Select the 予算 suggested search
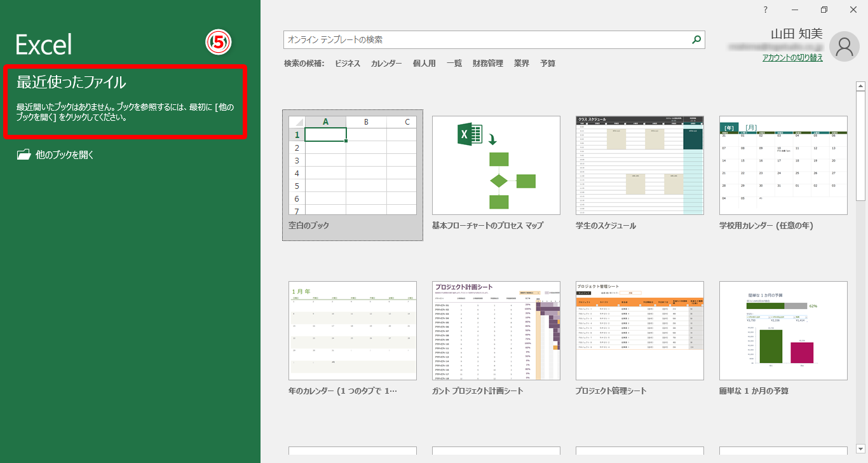868x463 pixels. pos(548,64)
